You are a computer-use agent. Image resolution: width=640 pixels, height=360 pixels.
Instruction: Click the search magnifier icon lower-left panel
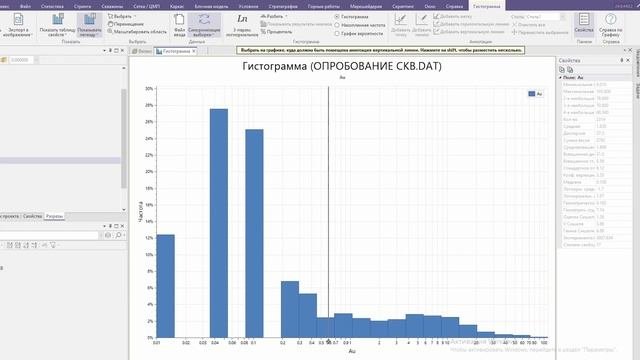pos(118,236)
